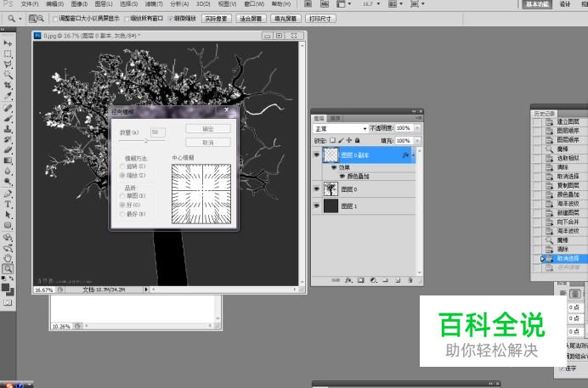Toggle 'Resize windows to fit' checkbox
Viewport: 588px width, 388px height.
(56, 19)
